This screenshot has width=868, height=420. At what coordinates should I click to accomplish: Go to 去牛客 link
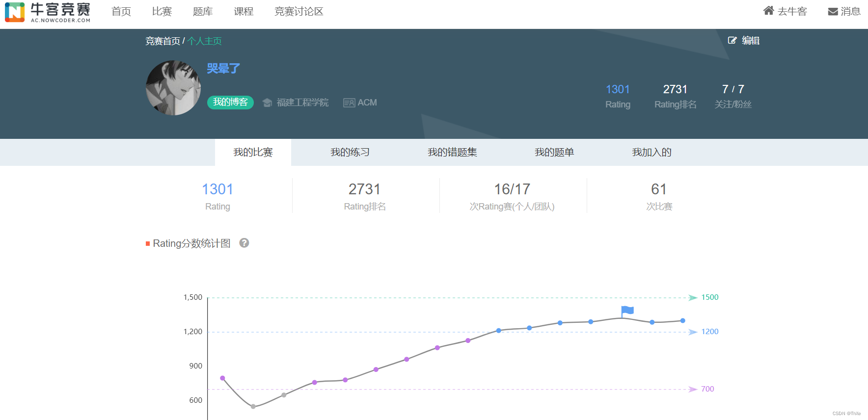click(792, 11)
